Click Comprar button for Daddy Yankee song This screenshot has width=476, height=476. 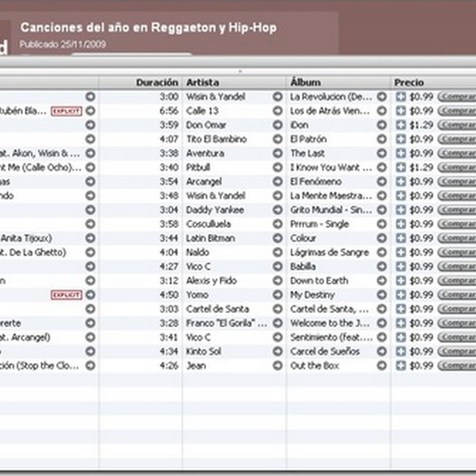[x=457, y=210]
